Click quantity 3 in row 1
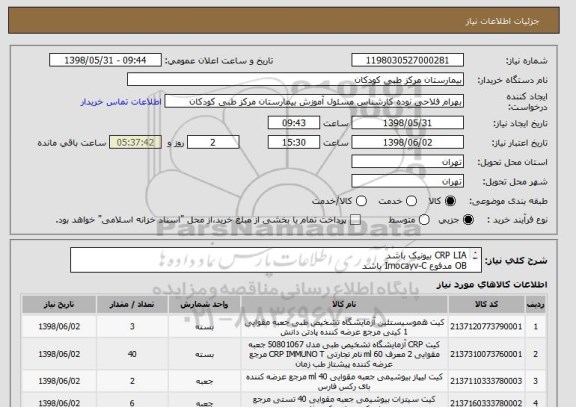The height and width of the screenshot is (407, 576). point(132,327)
